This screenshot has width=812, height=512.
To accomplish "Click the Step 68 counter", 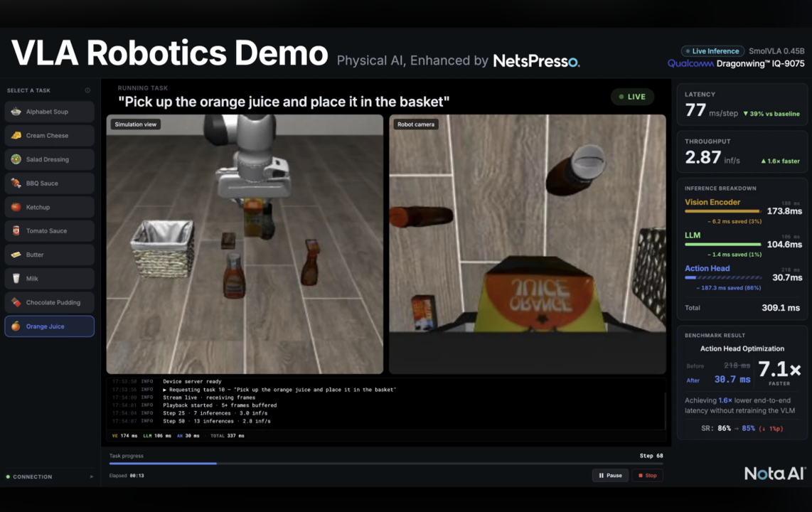I will [x=651, y=456].
